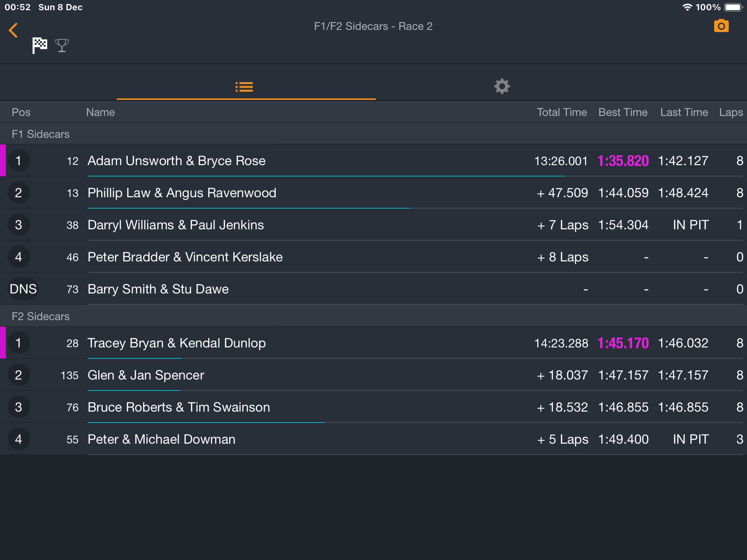Select the F1 Sidecars group header
Image resolution: width=747 pixels, height=560 pixels.
[373, 134]
